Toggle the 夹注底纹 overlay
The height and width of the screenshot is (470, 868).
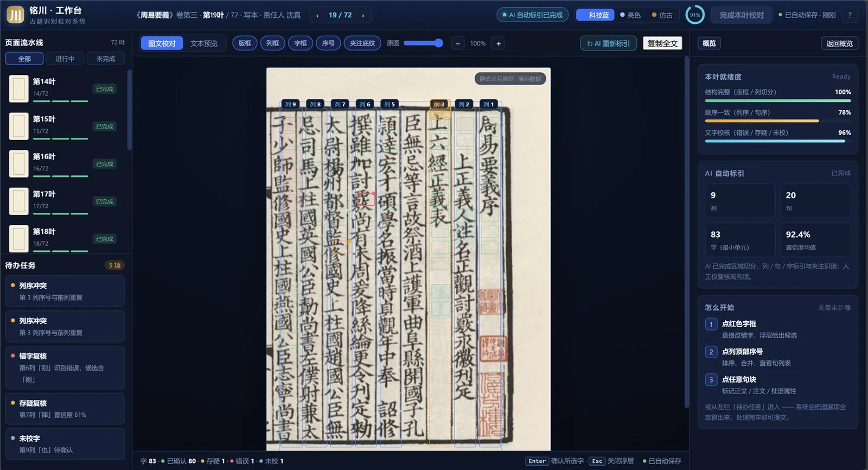click(x=362, y=43)
